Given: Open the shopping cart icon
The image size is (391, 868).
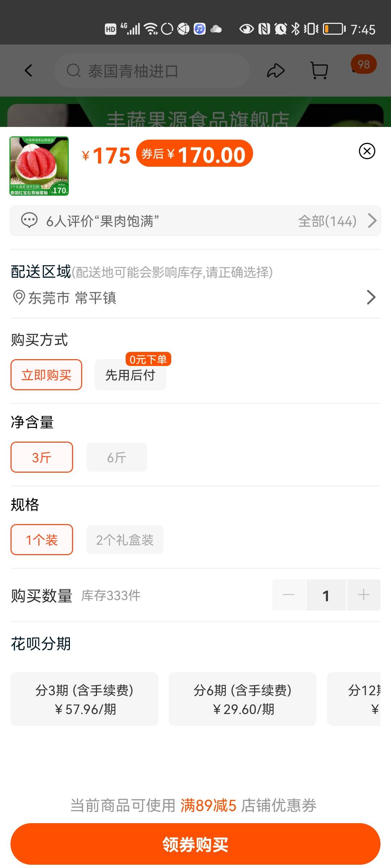Looking at the screenshot, I should (x=319, y=71).
